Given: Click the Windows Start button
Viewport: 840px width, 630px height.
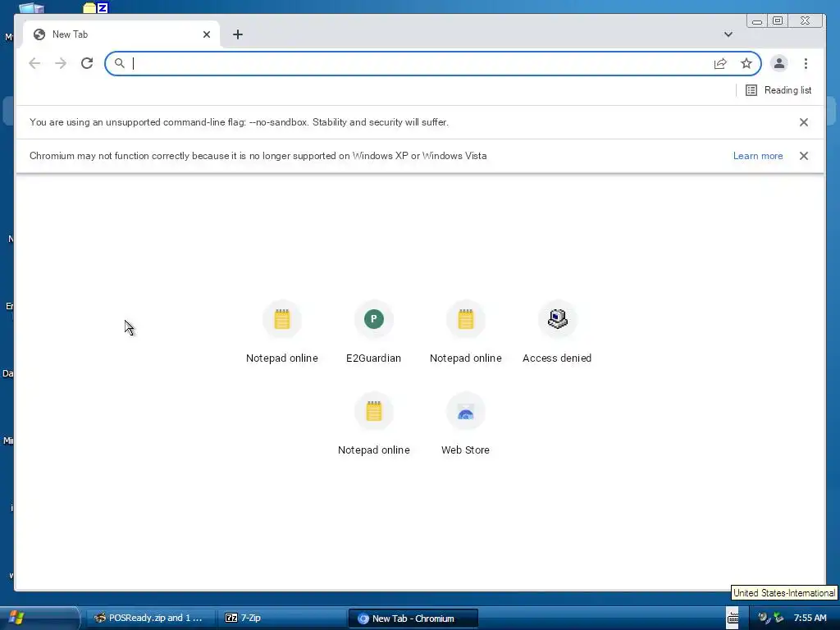Looking at the screenshot, I should tap(39, 618).
